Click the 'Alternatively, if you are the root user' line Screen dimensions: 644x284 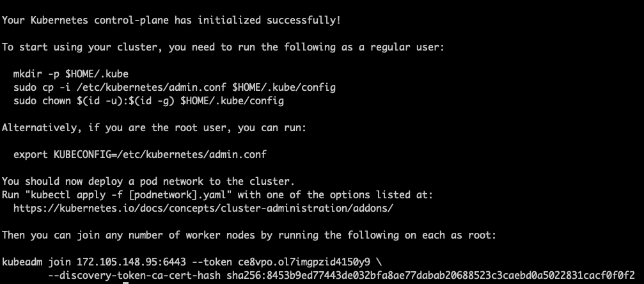[x=154, y=127]
